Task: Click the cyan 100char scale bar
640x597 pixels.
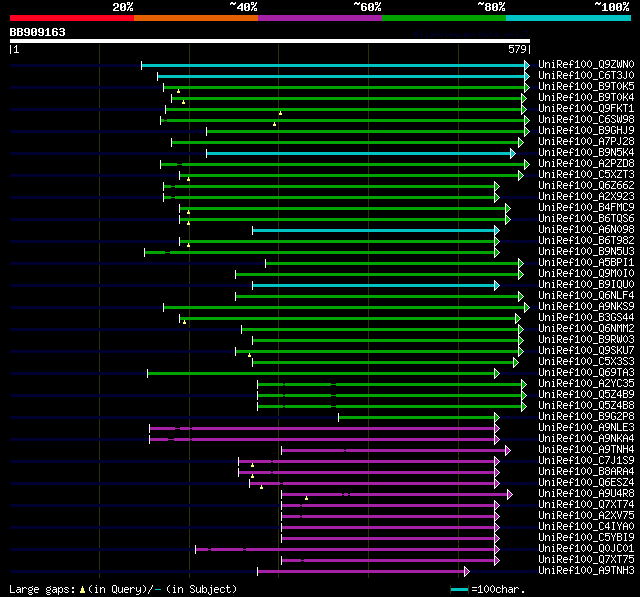Action: [460, 589]
